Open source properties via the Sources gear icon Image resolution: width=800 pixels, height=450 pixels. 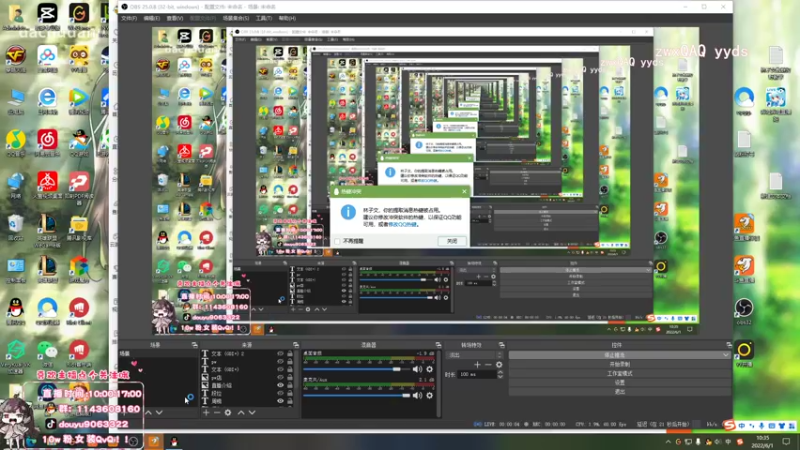tap(228, 412)
